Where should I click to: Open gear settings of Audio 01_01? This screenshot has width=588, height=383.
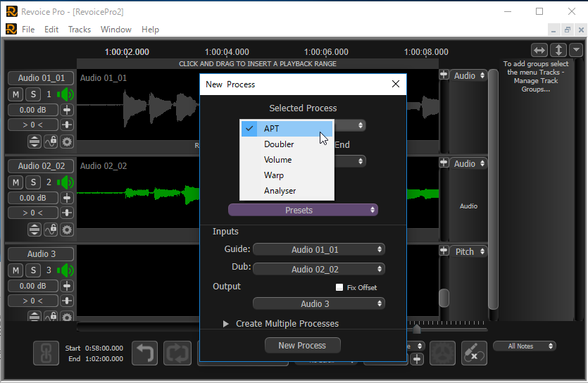pyautogui.click(x=67, y=142)
